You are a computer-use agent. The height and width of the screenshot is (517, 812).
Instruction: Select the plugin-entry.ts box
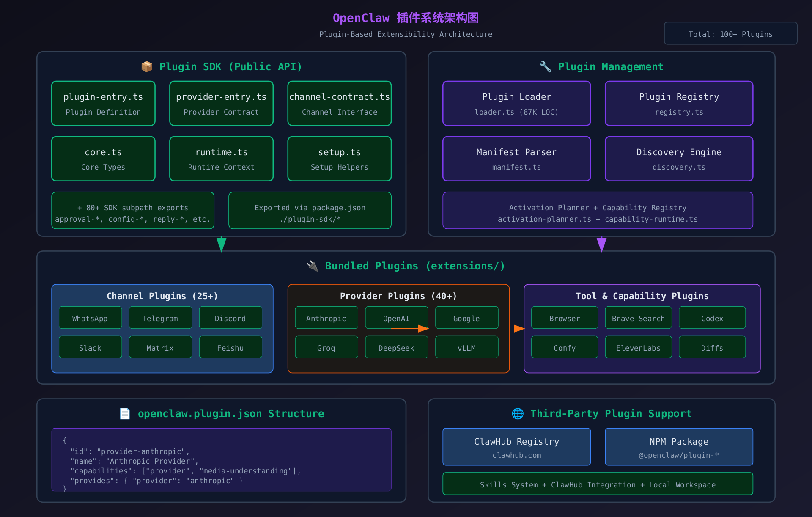(x=103, y=104)
